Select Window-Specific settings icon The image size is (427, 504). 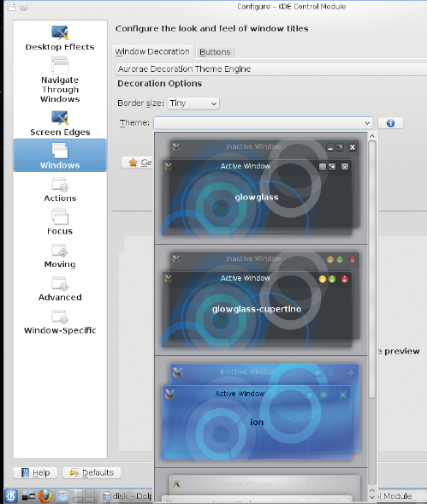click(x=60, y=317)
